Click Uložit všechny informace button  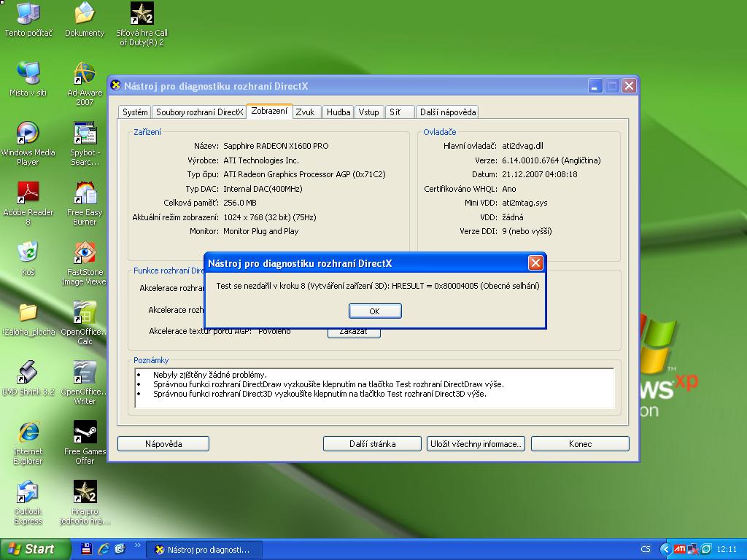pyautogui.click(x=476, y=444)
